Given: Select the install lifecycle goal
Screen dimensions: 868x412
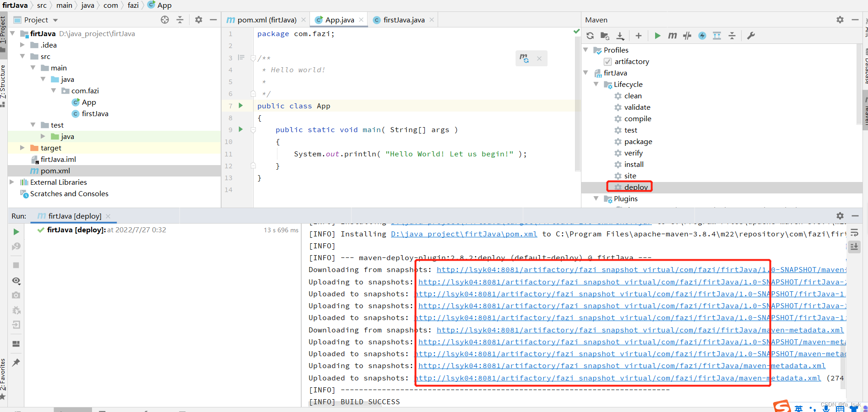Looking at the screenshot, I should [x=634, y=164].
